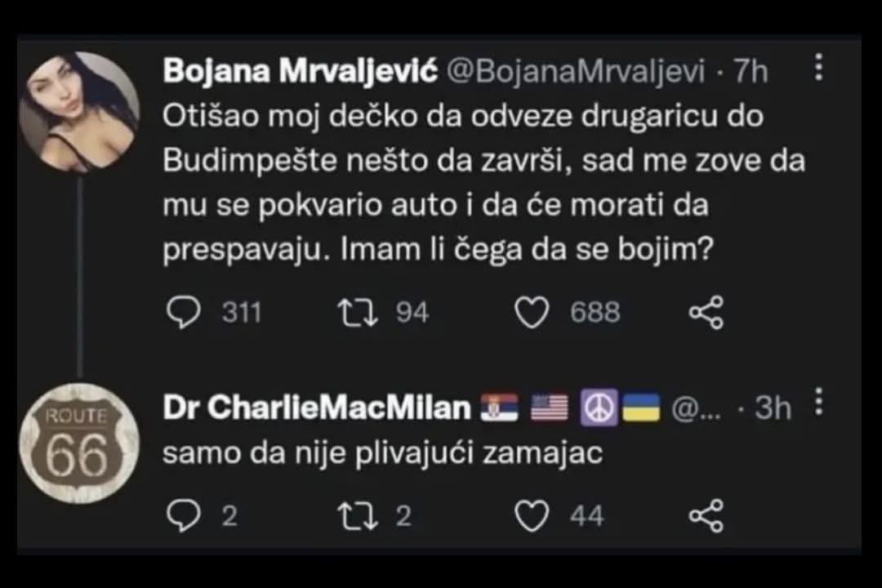The image size is (882, 588).
Task: Visit the Dr CharlieMacMilan profile name
Action: coord(317,408)
